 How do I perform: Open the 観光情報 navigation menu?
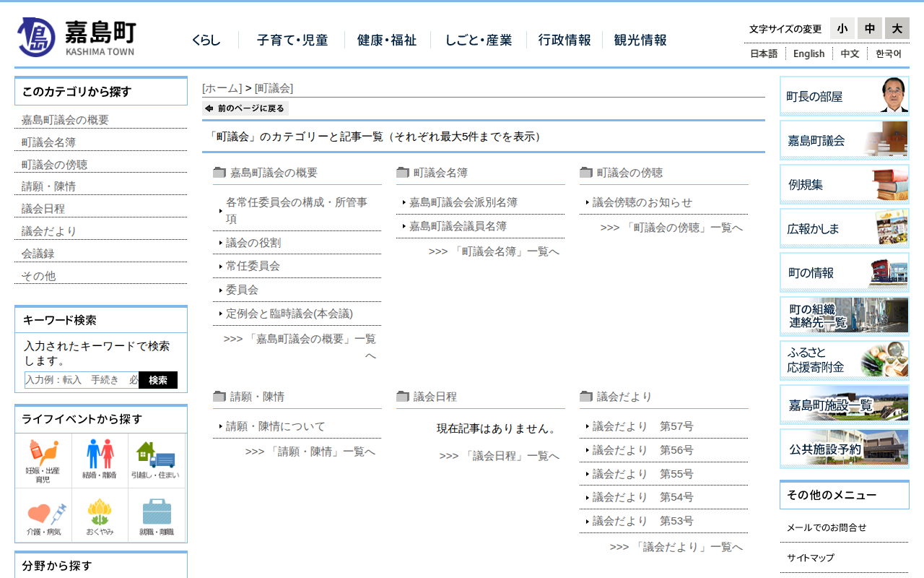click(x=640, y=40)
